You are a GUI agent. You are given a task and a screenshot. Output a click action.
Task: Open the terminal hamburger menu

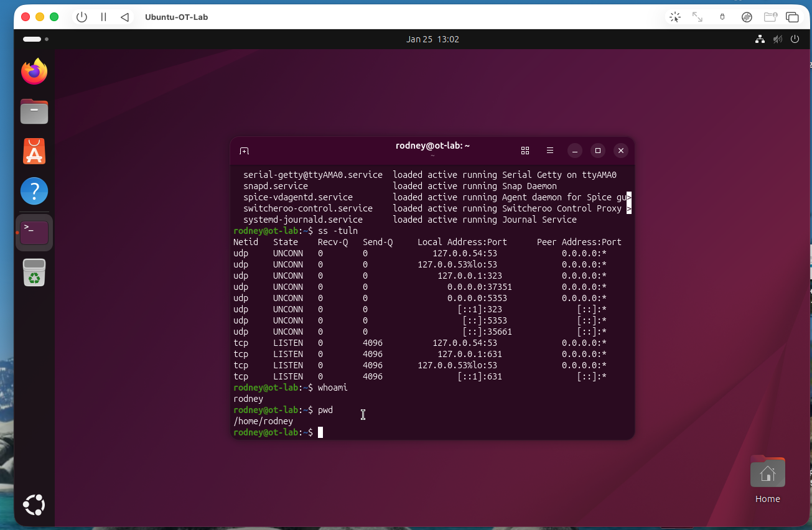pyautogui.click(x=550, y=151)
